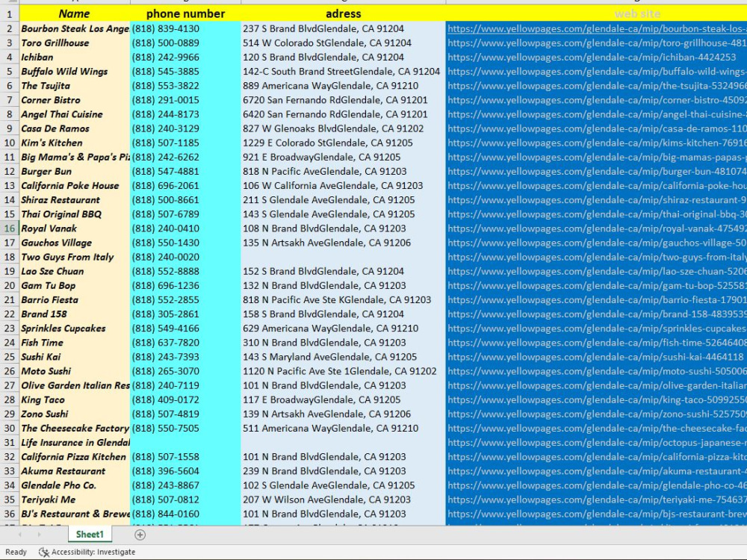Select phone number (818) 839-4130
747x560 pixels.
pos(185,28)
